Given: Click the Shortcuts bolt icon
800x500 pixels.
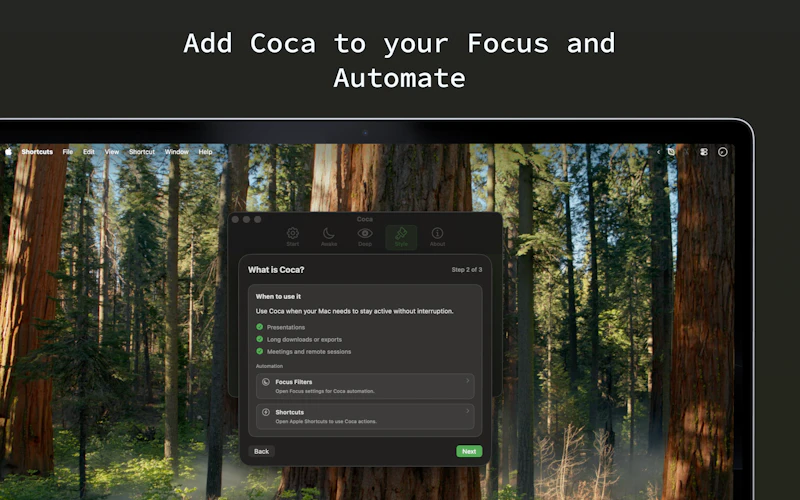Looking at the screenshot, I should tap(266, 412).
